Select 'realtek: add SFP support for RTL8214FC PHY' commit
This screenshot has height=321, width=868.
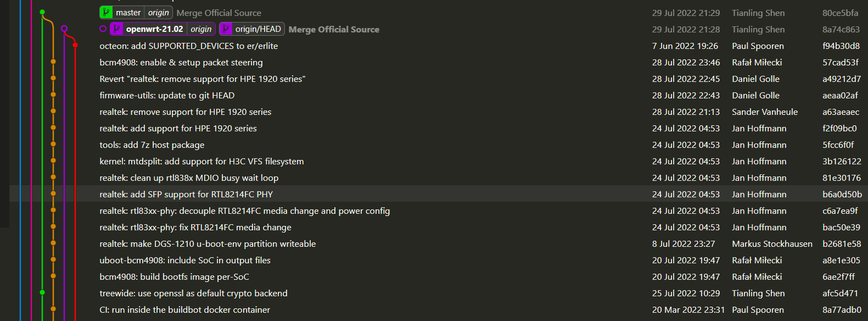(x=186, y=194)
